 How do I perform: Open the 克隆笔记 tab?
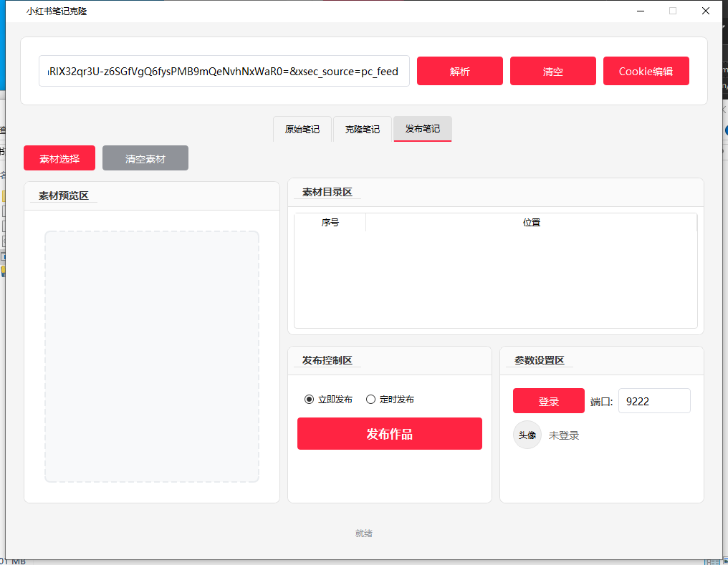click(x=363, y=129)
